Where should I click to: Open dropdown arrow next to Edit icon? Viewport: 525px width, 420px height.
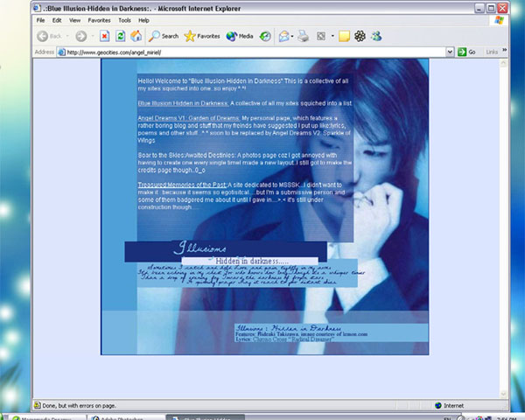[332, 36]
